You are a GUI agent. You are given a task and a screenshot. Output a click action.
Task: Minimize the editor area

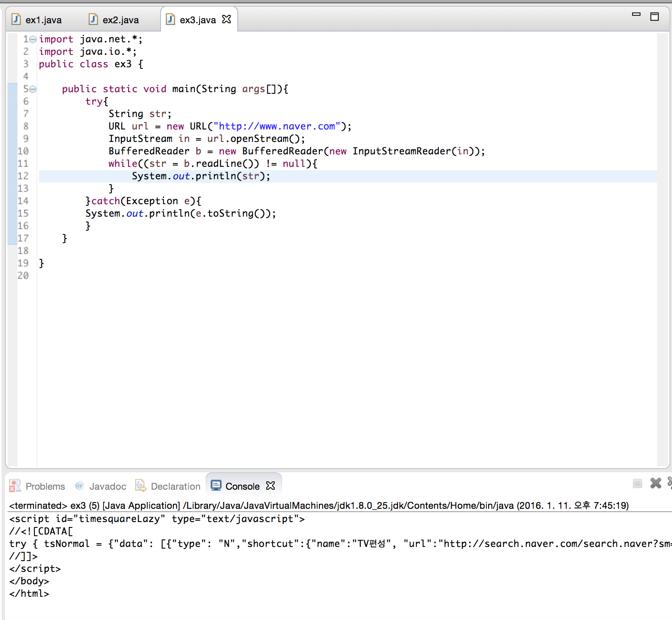tap(636, 15)
